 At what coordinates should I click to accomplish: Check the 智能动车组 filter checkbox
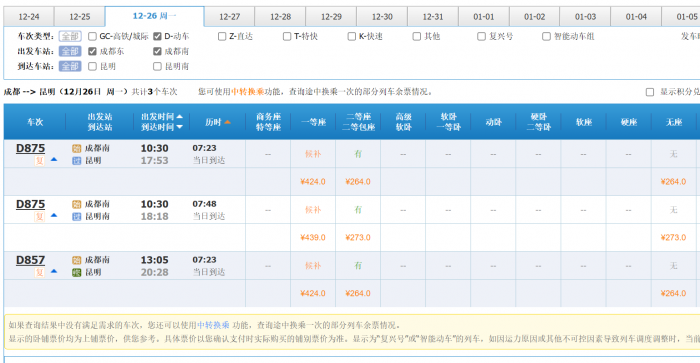tap(546, 36)
